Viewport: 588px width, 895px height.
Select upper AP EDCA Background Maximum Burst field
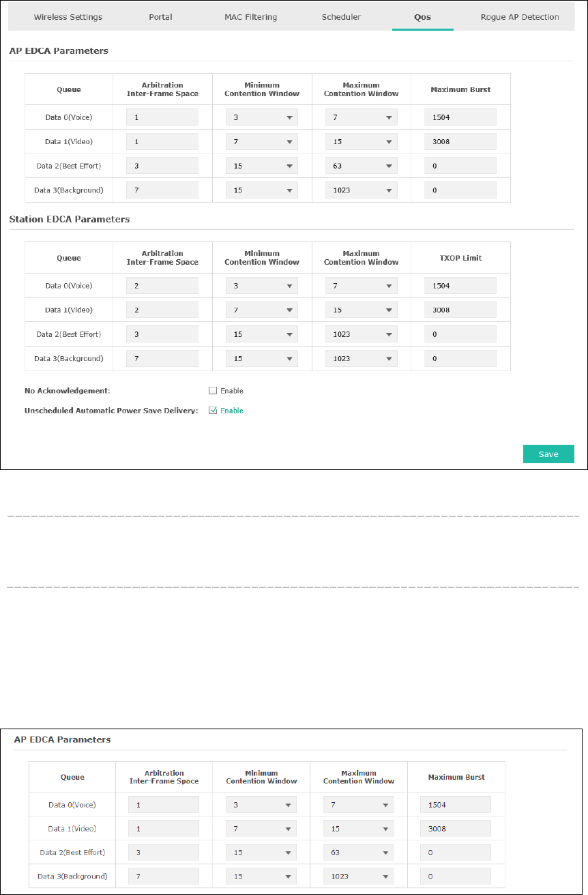460,190
